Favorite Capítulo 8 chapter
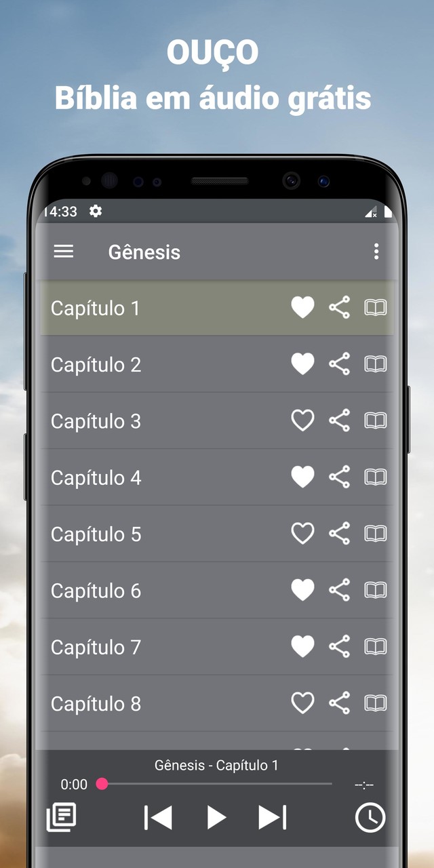The width and height of the screenshot is (434, 868). [302, 703]
